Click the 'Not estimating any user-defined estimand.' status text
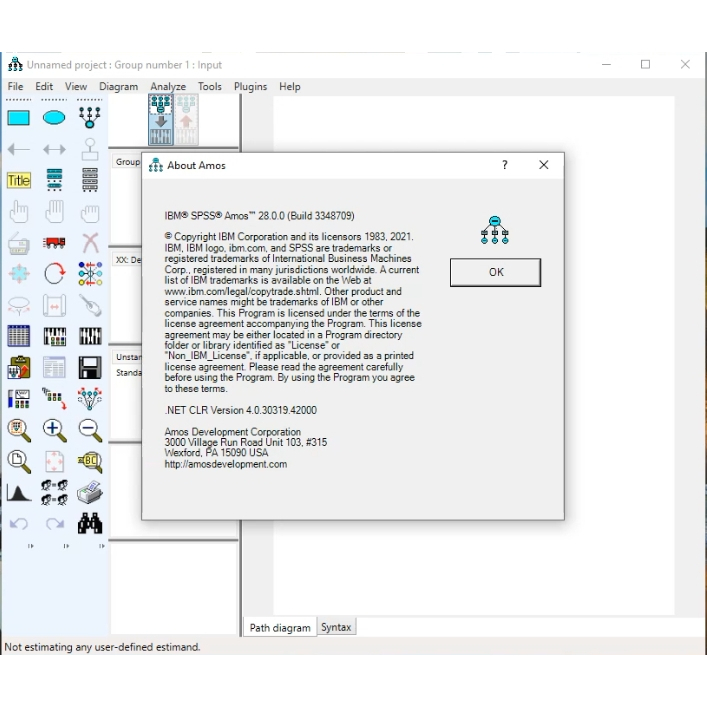Image resolution: width=707 pixels, height=707 pixels. click(102, 647)
